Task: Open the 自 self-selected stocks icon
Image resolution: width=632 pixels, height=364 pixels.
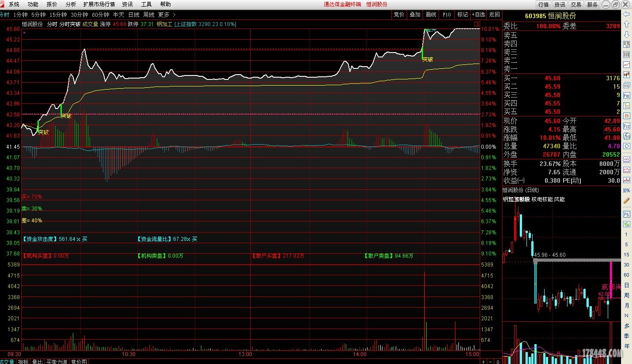Action: click(626, 116)
